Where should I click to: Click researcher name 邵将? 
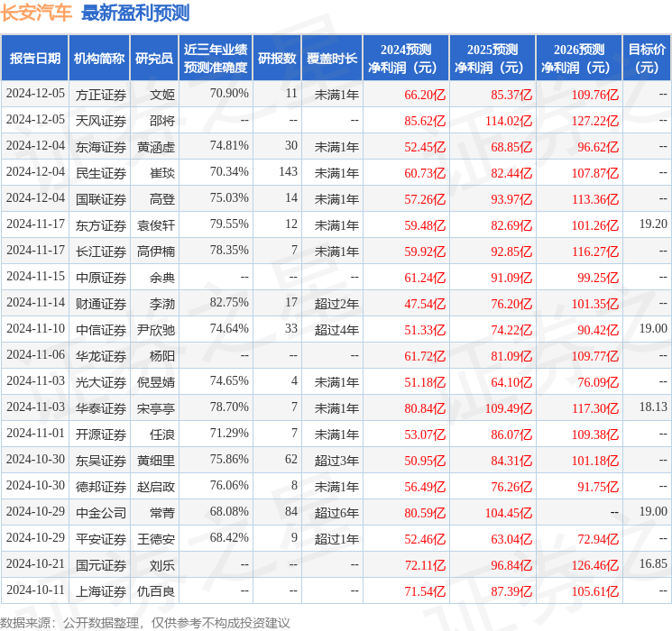[162, 121]
